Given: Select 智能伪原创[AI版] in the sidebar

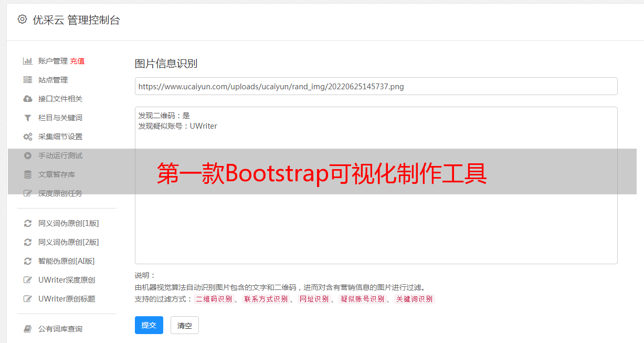Looking at the screenshot, I should click(67, 261).
